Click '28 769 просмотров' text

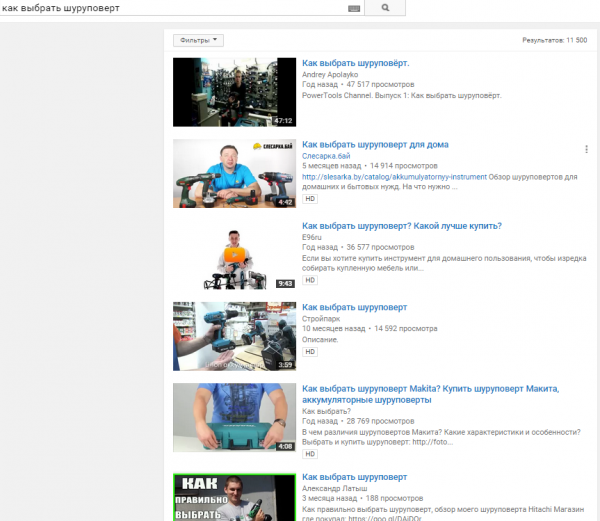pyautogui.click(x=380, y=421)
